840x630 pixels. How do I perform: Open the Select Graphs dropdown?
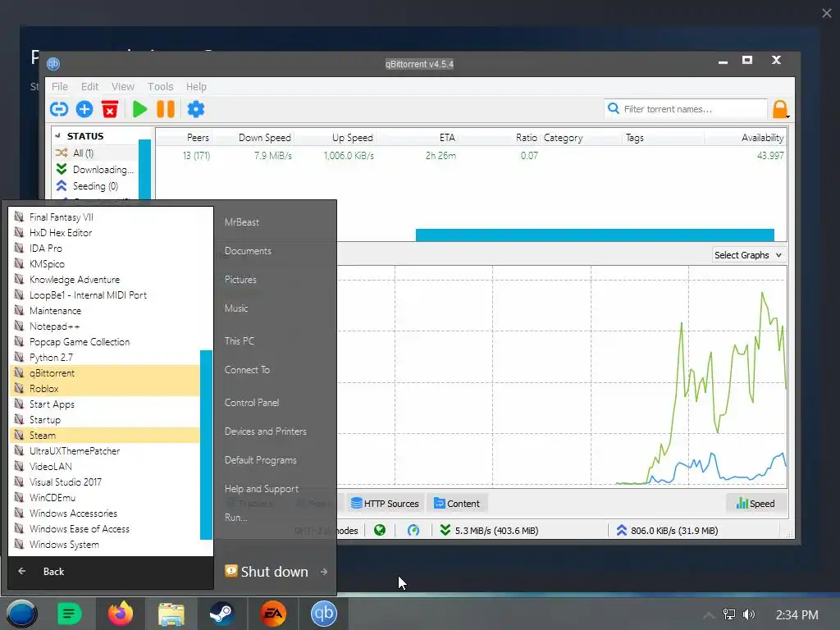(748, 255)
